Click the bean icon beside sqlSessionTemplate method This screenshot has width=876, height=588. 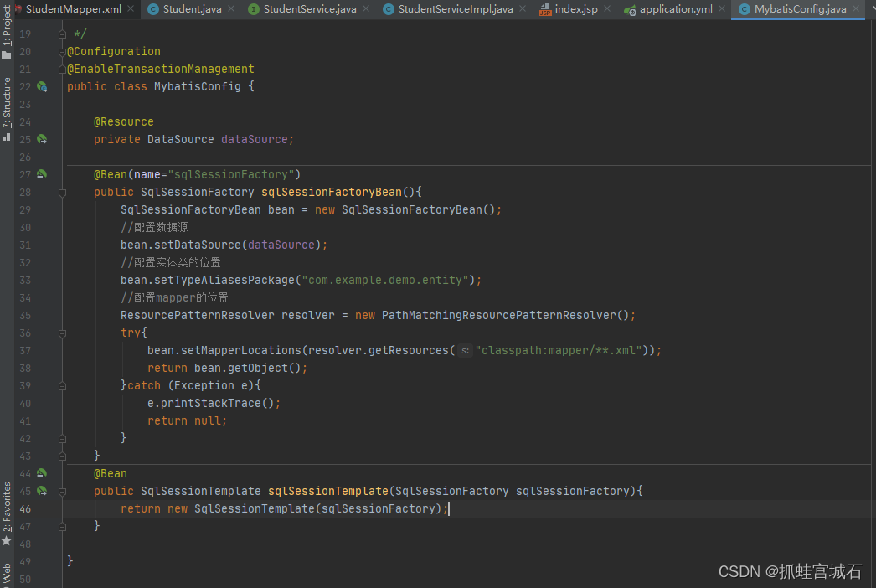pyautogui.click(x=43, y=491)
